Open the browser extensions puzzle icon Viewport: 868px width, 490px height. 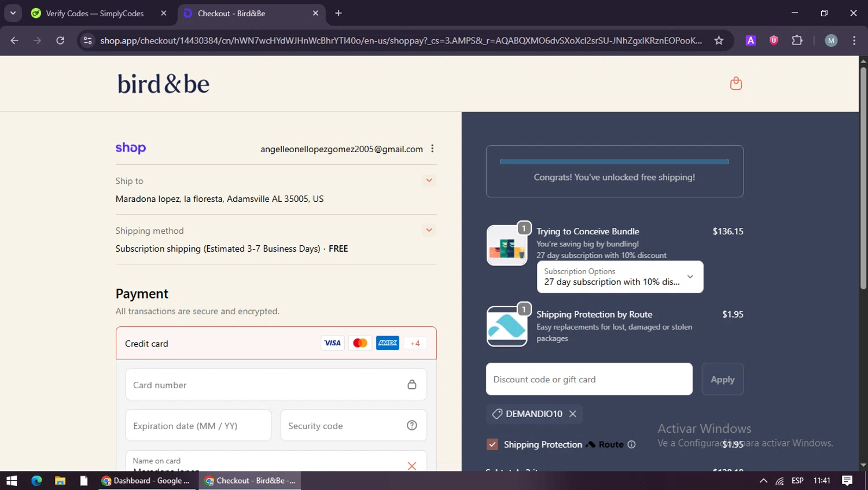pos(797,40)
